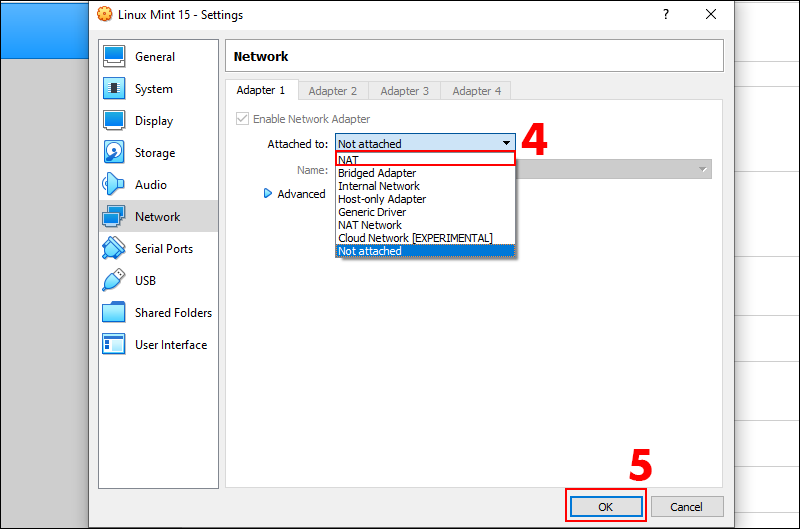Click the USB plug icon
800x529 pixels.
pos(113,280)
